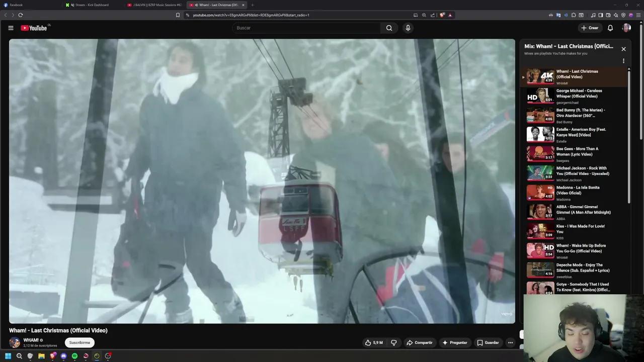Open the WHAM! channel name link

[31, 340]
